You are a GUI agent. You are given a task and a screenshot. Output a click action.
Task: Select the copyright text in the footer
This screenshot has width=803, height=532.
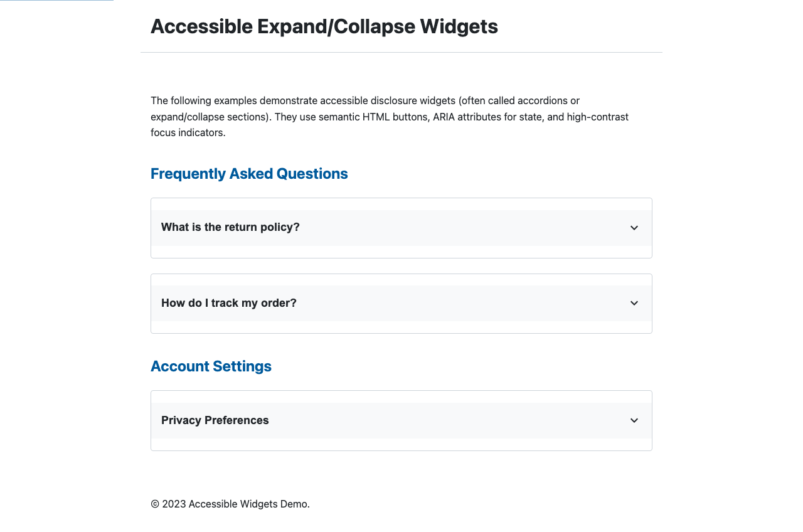click(x=230, y=504)
